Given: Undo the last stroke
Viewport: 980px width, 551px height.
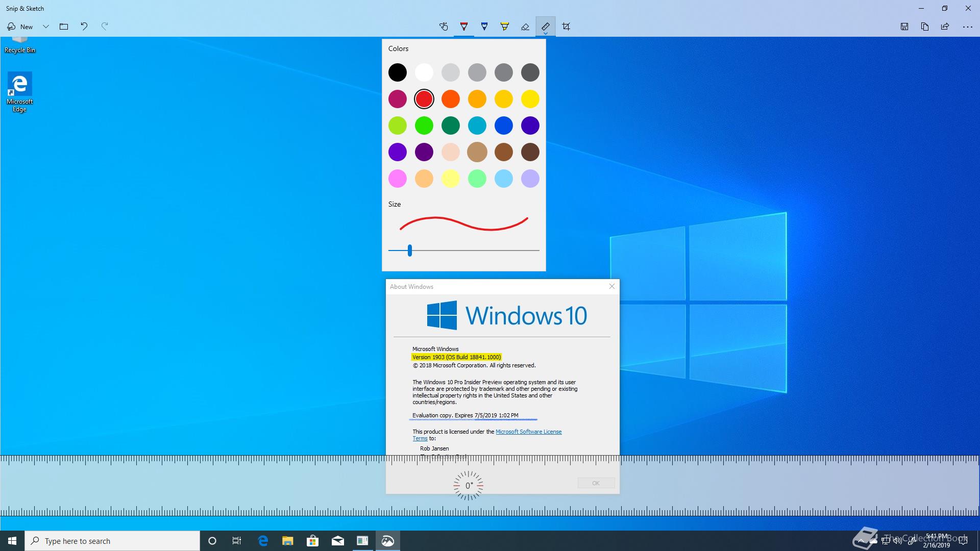Looking at the screenshot, I should tap(84, 27).
